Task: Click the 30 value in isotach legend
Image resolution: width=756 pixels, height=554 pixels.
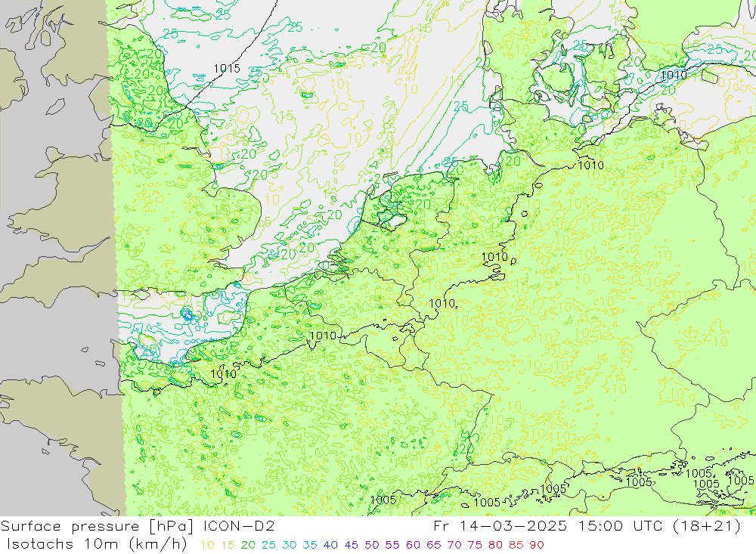Action: pyautogui.click(x=290, y=546)
